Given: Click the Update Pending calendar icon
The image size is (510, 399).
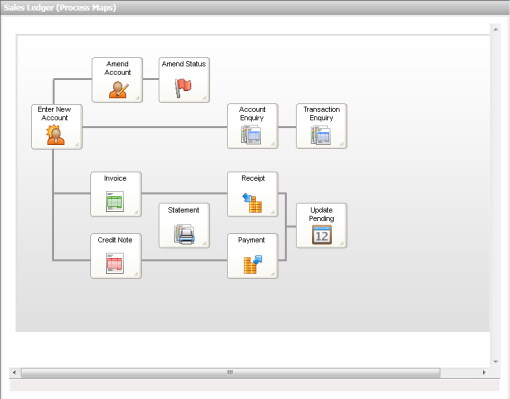Looking at the screenshot, I should [x=322, y=235].
